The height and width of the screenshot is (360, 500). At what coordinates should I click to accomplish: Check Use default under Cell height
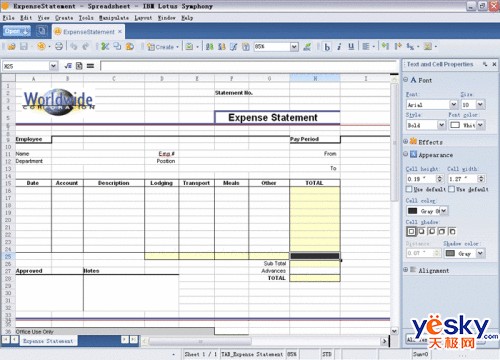click(409, 189)
